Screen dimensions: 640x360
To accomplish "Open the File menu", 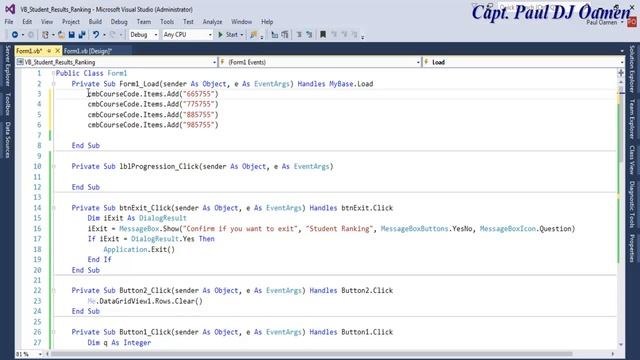I will coord(9,22).
